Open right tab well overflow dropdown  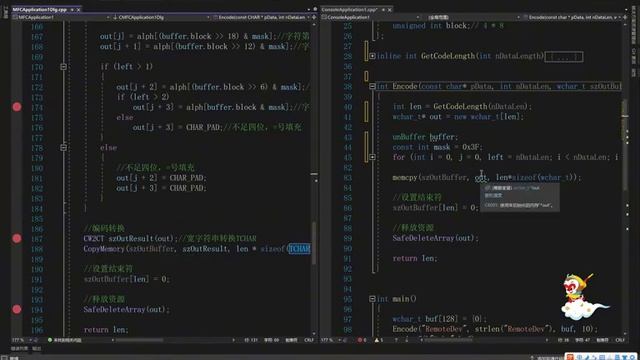pyautogui.click(x=626, y=9)
